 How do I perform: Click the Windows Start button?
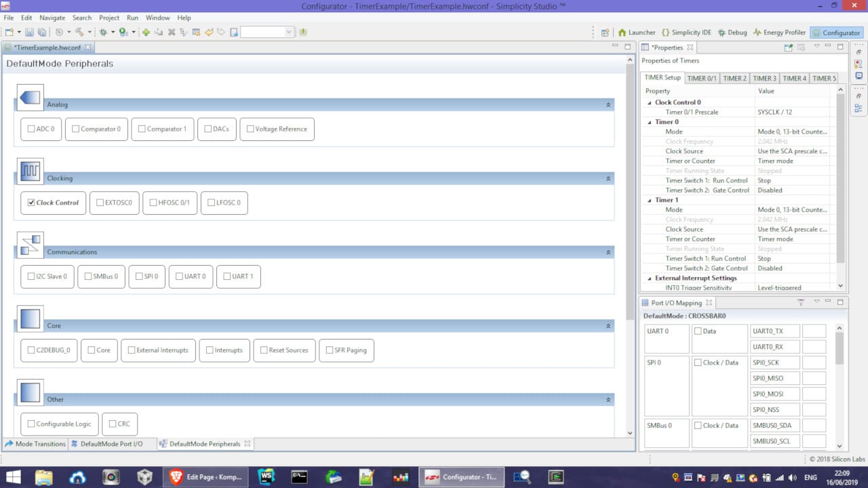click(x=13, y=477)
